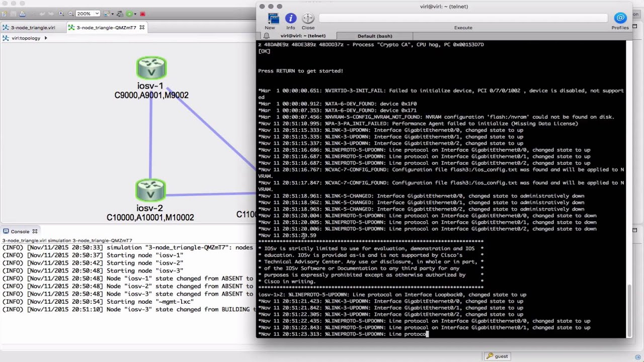Switch to the 3-node_triangle-QMZmT7 tab
The image size is (644, 362).
pyautogui.click(x=106, y=28)
